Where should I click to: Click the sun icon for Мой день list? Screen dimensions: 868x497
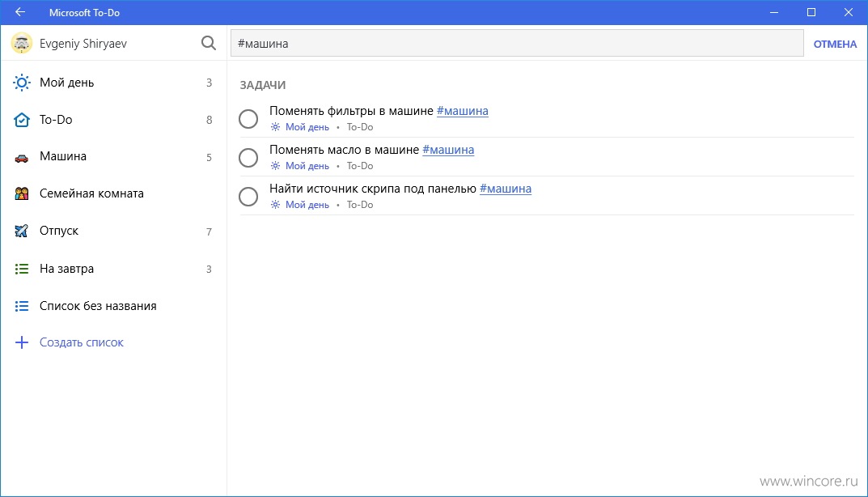(x=22, y=83)
